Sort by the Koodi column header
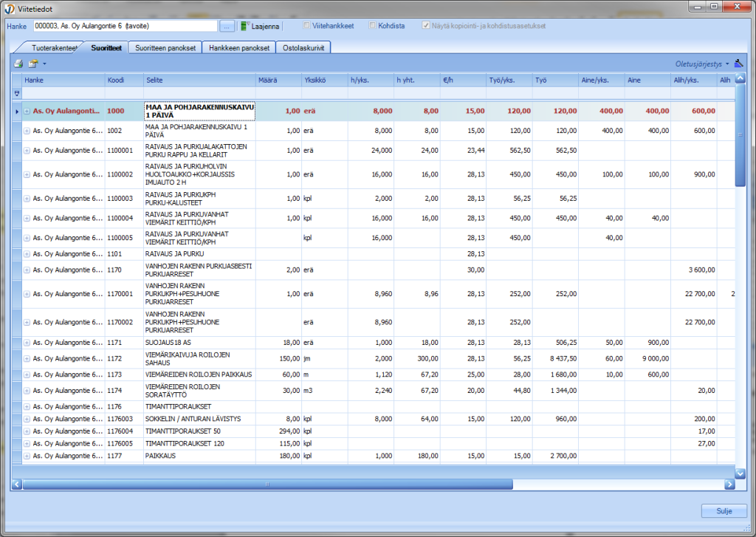 (x=124, y=80)
